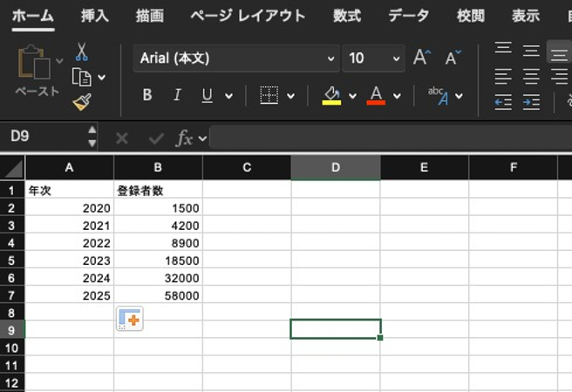The width and height of the screenshot is (572, 392).
Task: Click the borders grid icon
Action: coord(269,95)
